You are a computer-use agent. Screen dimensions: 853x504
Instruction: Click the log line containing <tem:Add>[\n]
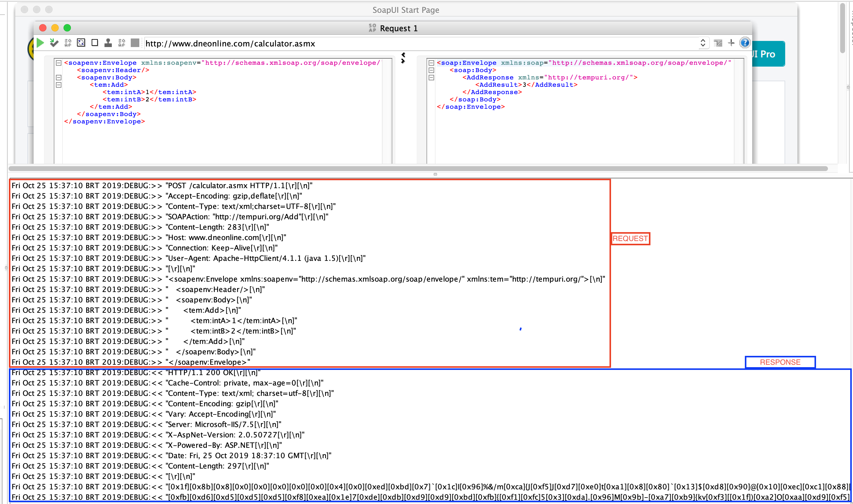click(126, 310)
